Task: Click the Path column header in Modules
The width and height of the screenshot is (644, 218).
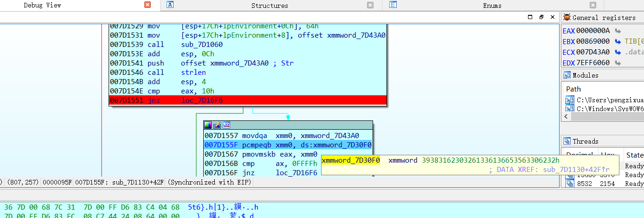Action: point(573,89)
